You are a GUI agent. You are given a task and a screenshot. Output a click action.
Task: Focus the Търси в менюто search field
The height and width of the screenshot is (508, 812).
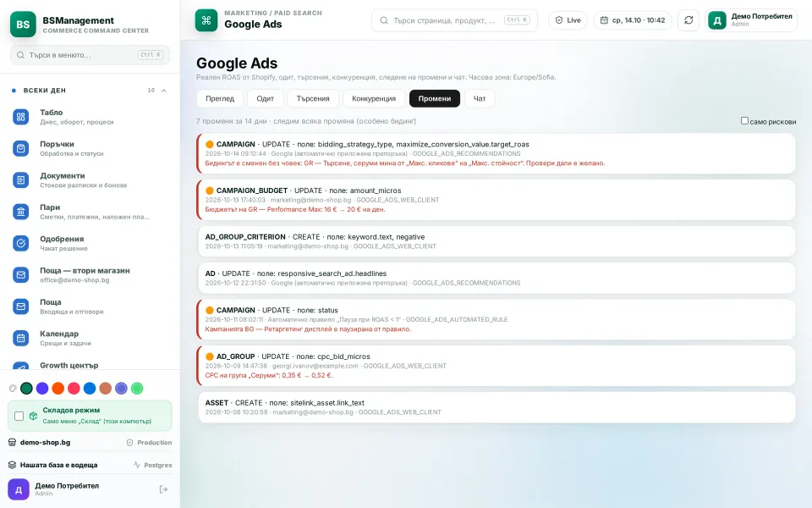(x=91, y=55)
